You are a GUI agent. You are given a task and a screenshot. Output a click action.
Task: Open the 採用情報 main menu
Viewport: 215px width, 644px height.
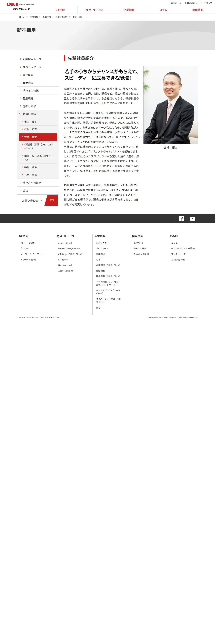198,10
